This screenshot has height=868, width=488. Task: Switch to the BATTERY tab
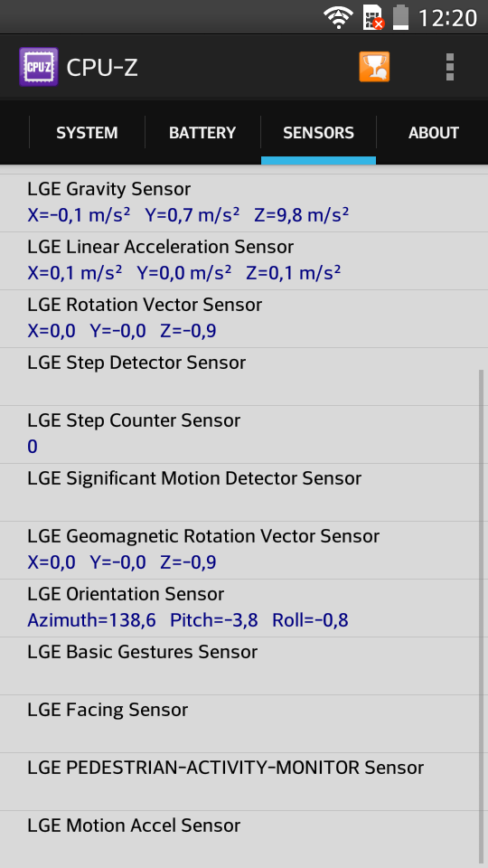point(202,133)
